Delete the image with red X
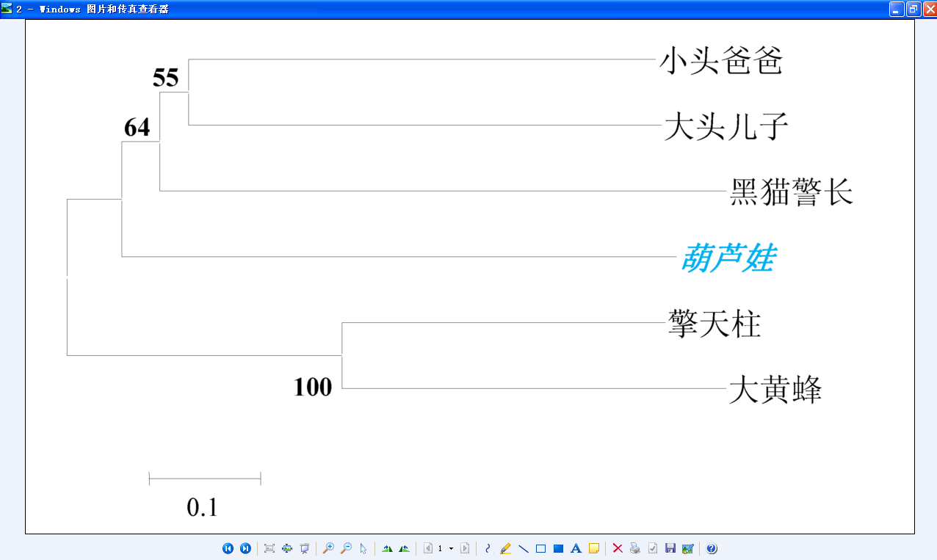The height and width of the screenshot is (560, 937). 618,548
